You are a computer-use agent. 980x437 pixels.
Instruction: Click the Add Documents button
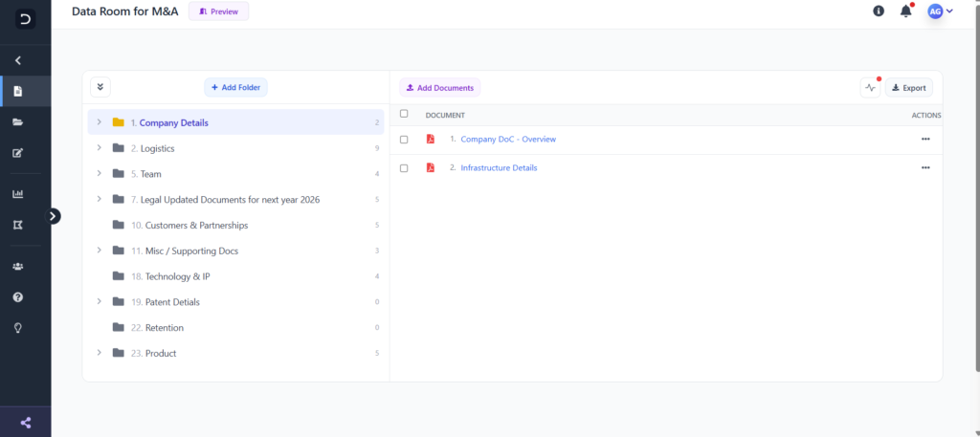440,88
